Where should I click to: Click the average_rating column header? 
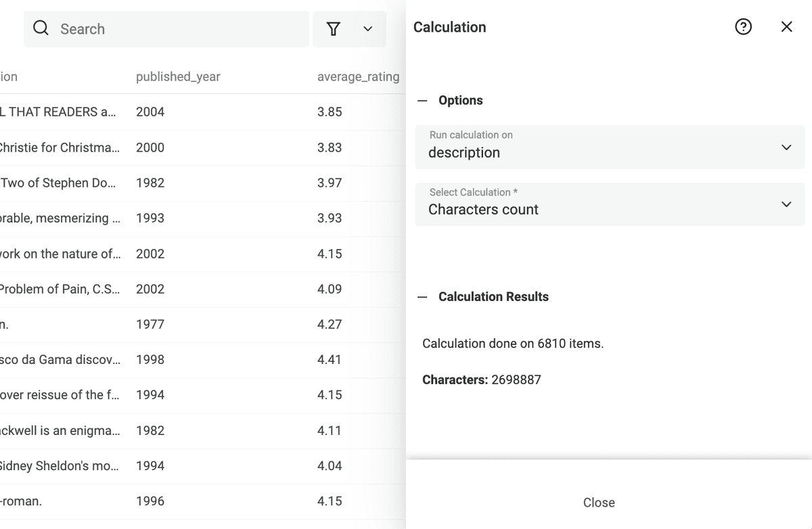359,76
